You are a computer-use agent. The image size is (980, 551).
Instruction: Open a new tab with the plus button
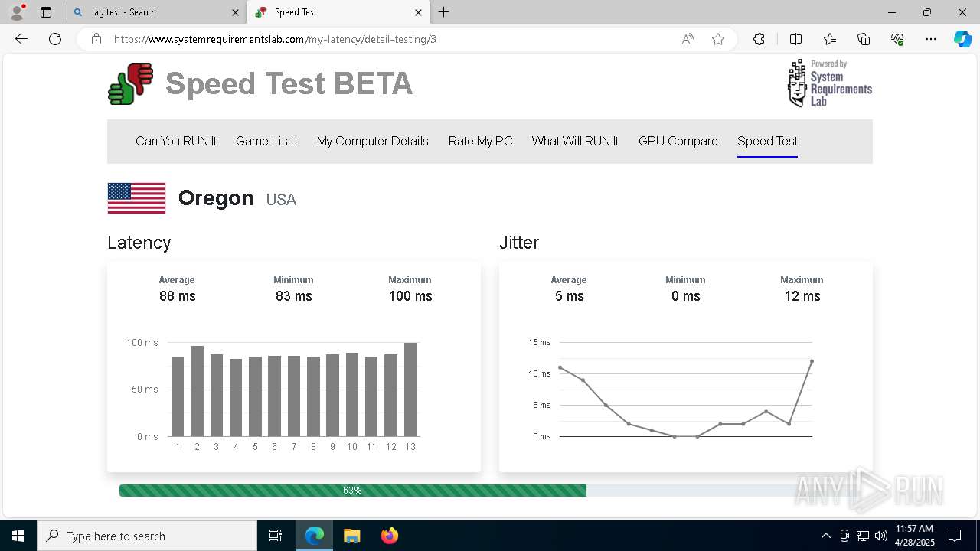click(x=443, y=12)
